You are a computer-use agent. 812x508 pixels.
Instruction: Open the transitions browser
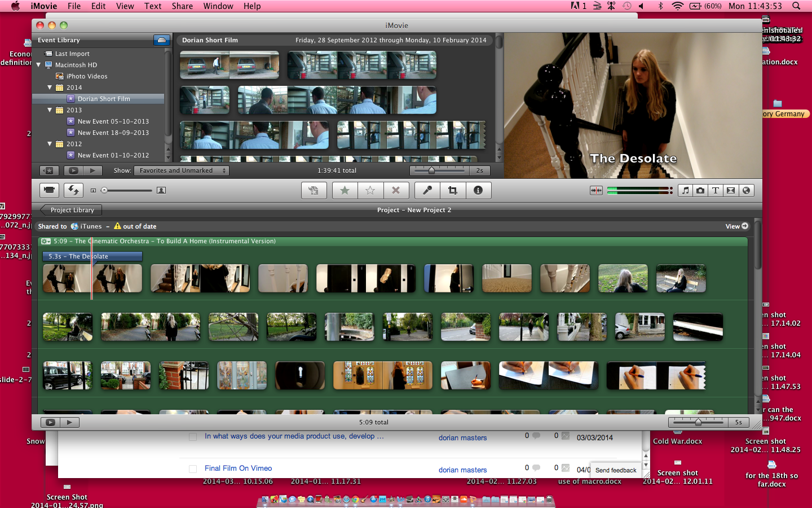731,190
